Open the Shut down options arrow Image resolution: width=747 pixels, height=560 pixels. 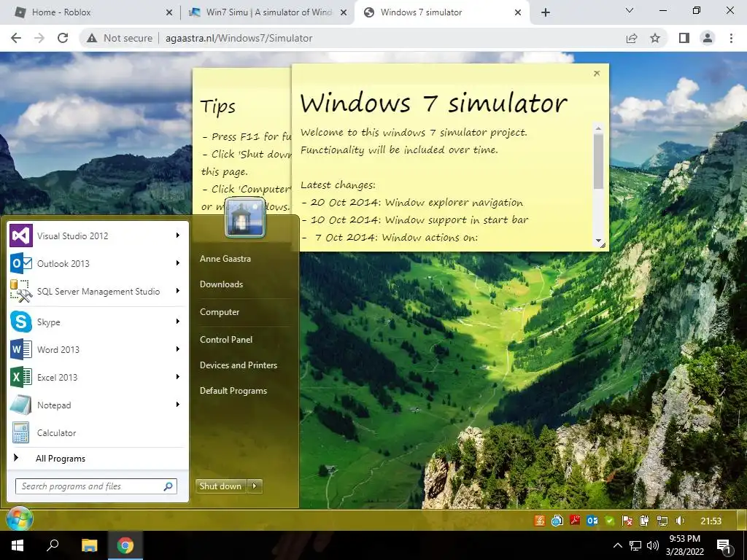tap(255, 486)
